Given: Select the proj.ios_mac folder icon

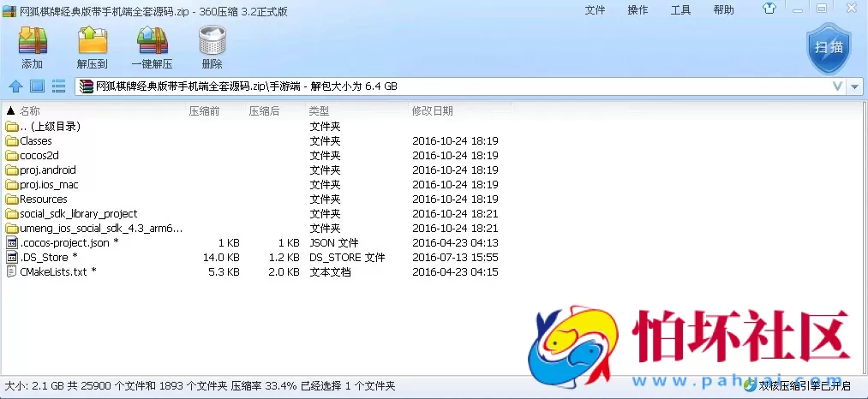Looking at the screenshot, I should [x=12, y=184].
